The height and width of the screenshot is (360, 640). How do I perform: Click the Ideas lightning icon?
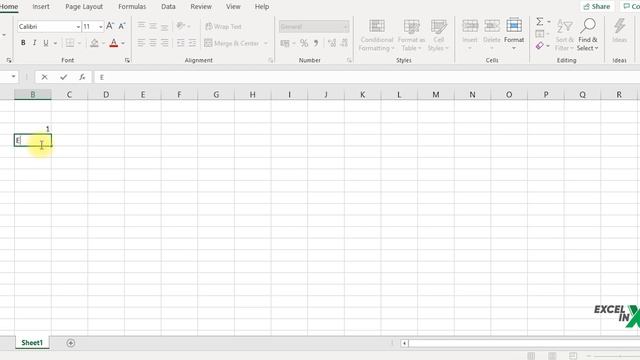[620, 31]
